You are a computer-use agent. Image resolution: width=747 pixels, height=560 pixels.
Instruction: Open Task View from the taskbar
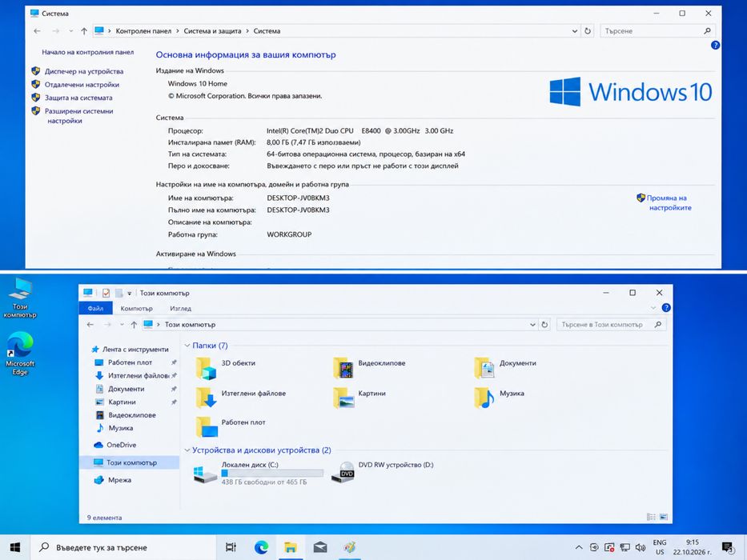pyautogui.click(x=231, y=547)
